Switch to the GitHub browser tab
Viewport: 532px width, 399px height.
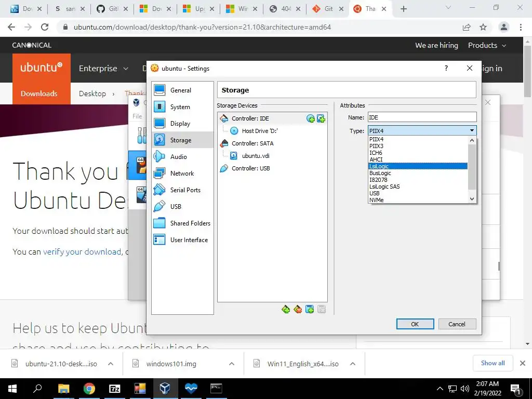(112, 9)
